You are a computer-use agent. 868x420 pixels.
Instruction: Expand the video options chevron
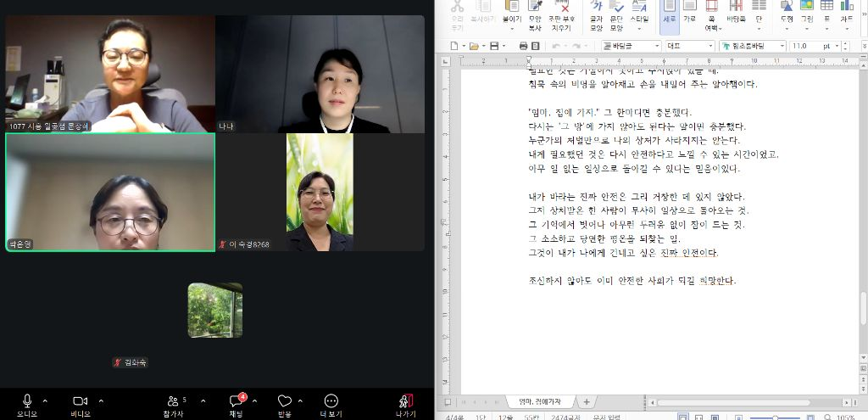pyautogui.click(x=101, y=400)
